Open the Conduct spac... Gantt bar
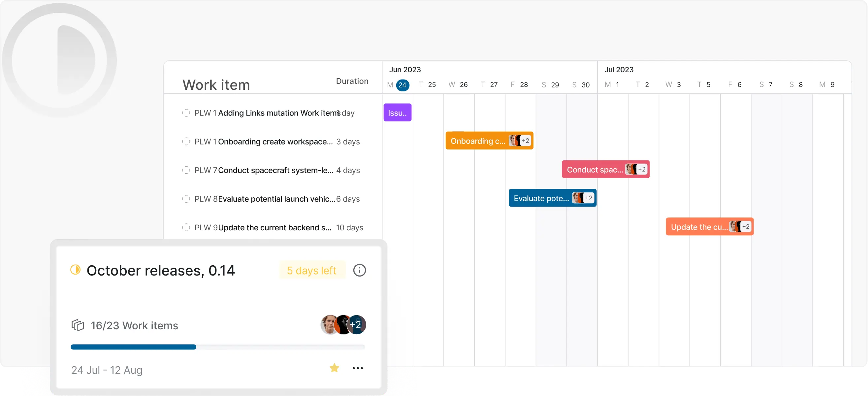868x396 pixels. (x=595, y=170)
